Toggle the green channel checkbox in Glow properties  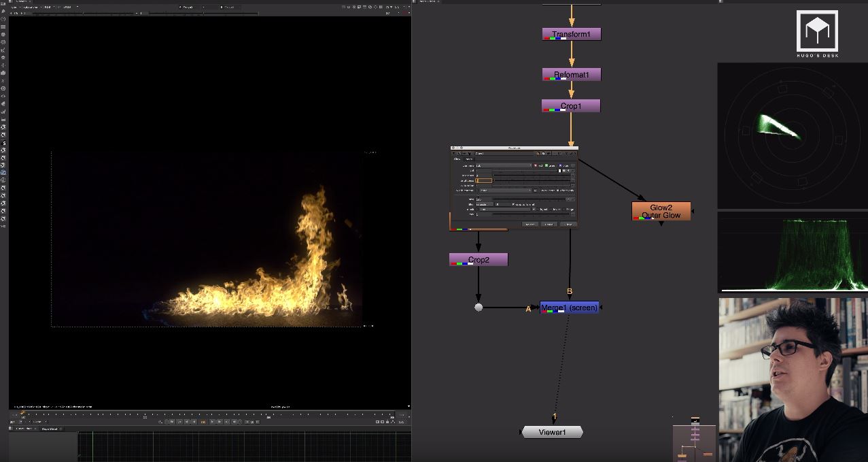coord(546,165)
